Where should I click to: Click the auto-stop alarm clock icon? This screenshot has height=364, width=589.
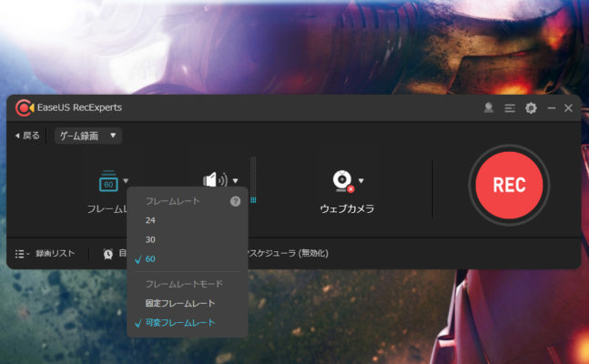tap(108, 254)
